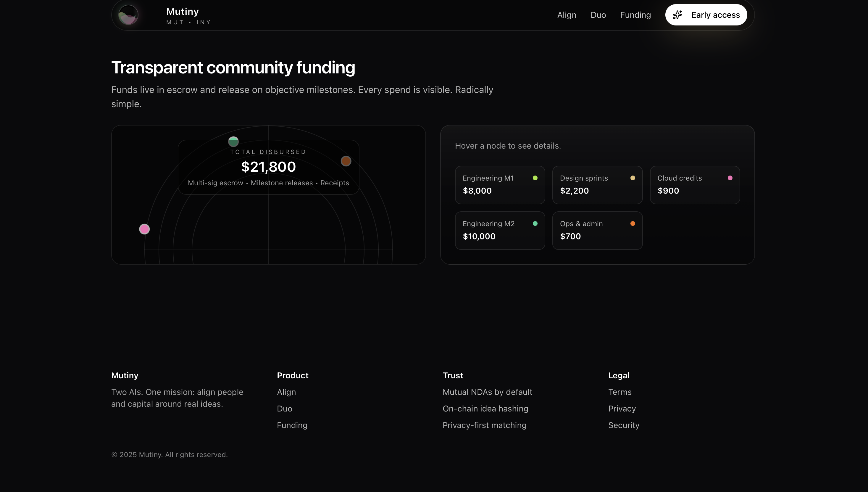The width and height of the screenshot is (868, 492).
Task: Click '© 2025 Mutiny. All rights reserved.'
Action: pyautogui.click(x=170, y=454)
